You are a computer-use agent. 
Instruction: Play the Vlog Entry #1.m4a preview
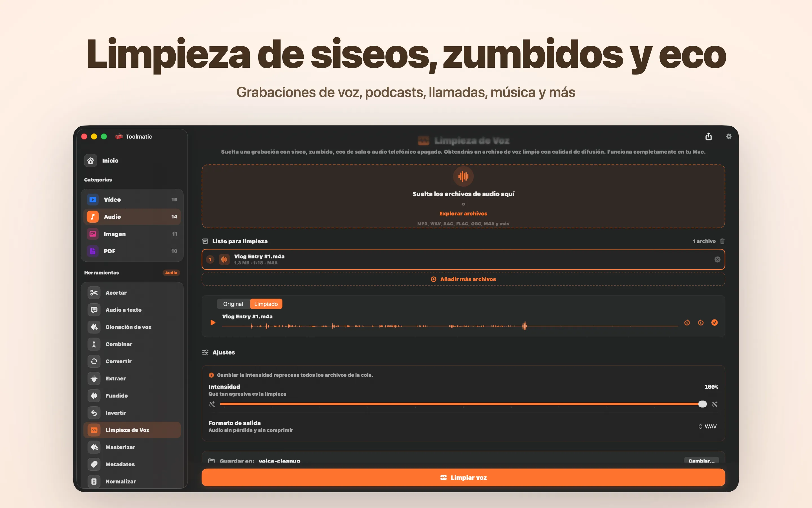pyautogui.click(x=213, y=323)
